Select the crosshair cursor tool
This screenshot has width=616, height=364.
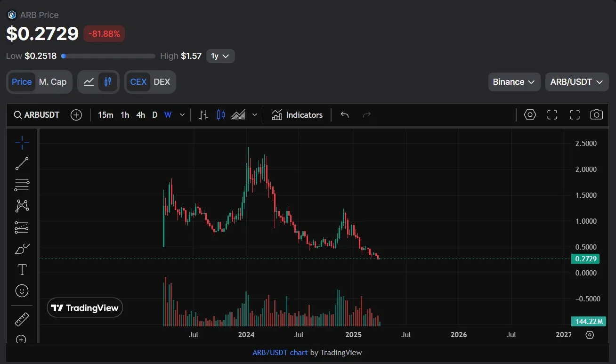point(22,142)
